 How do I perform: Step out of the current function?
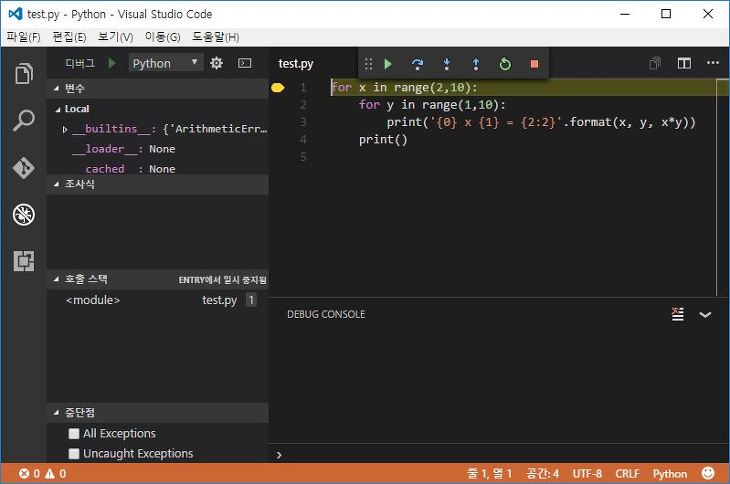pyautogui.click(x=476, y=64)
